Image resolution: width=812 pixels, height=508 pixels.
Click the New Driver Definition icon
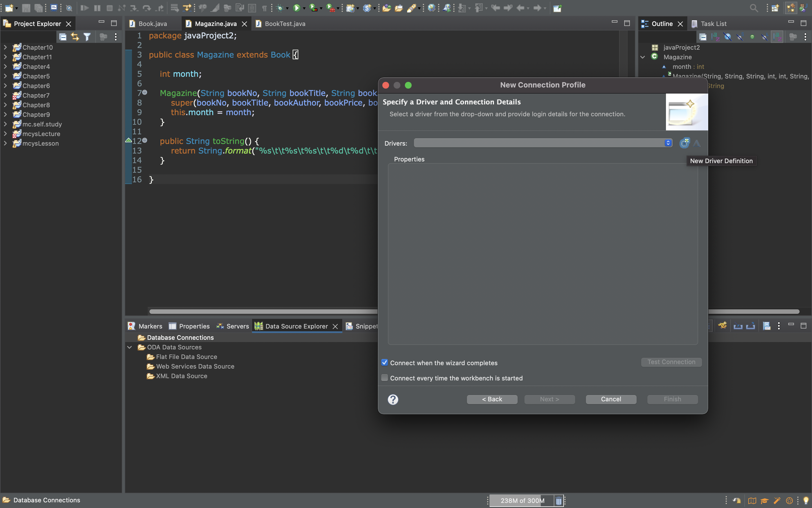685,143
